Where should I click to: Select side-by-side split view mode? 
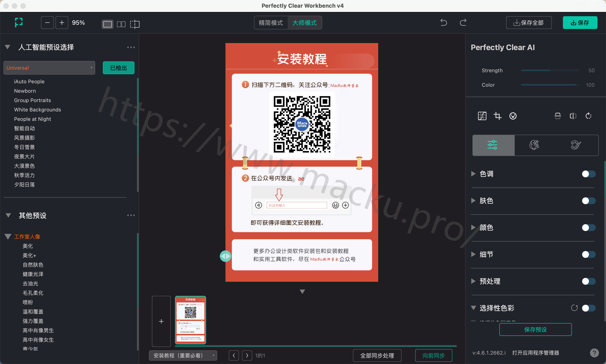[121, 24]
